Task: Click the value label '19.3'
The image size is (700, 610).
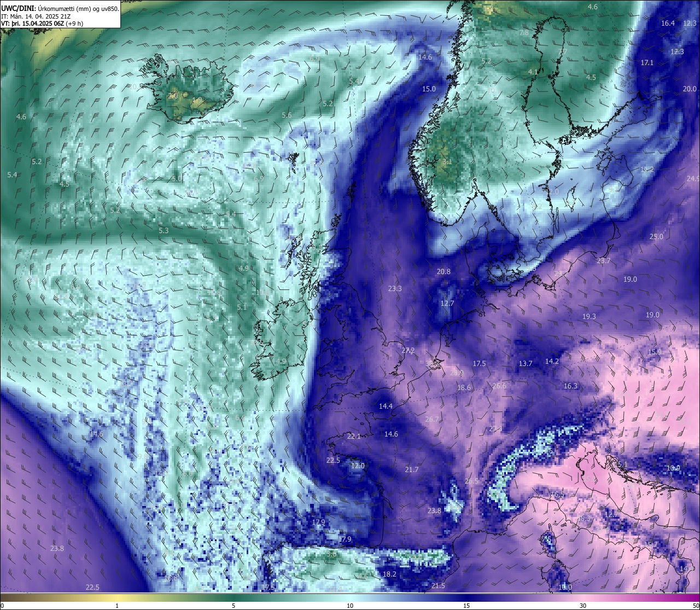Action: click(589, 316)
